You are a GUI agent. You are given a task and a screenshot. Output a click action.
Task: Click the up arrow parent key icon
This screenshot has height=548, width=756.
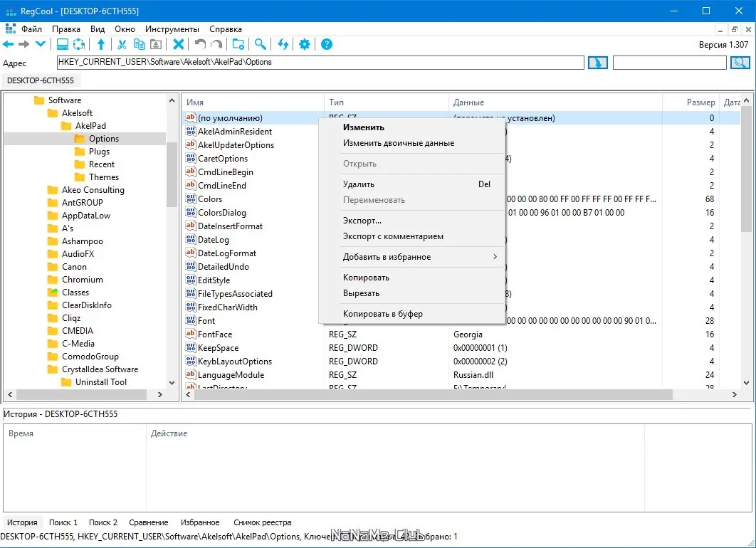pyautogui.click(x=101, y=45)
